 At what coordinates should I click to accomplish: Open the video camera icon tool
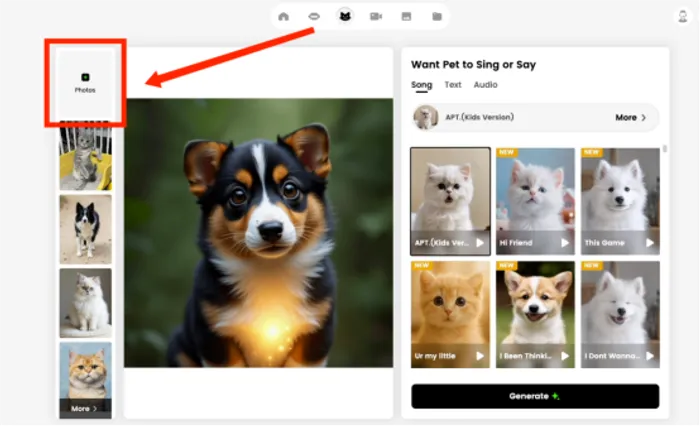coord(376,16)
